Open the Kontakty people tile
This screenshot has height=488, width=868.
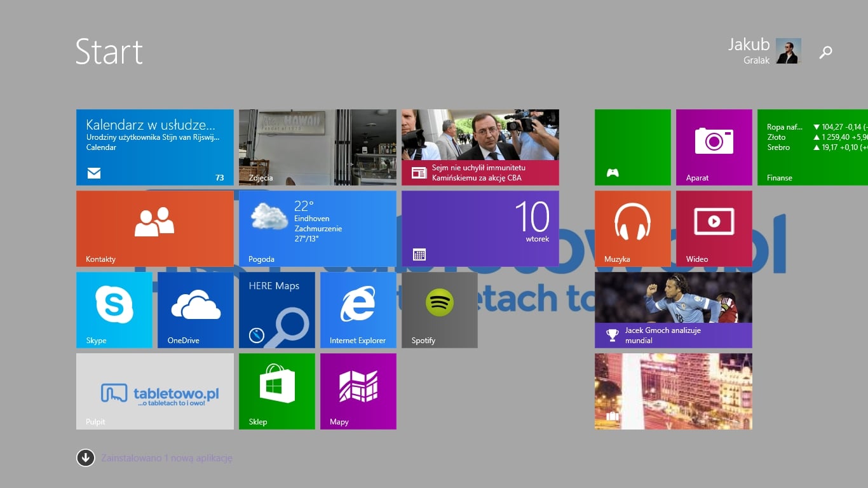(x=155, y=229)
